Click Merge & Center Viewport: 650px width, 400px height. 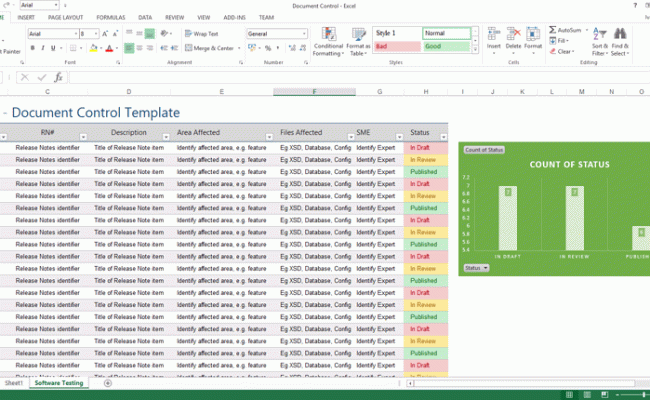(x=210, y=48)
